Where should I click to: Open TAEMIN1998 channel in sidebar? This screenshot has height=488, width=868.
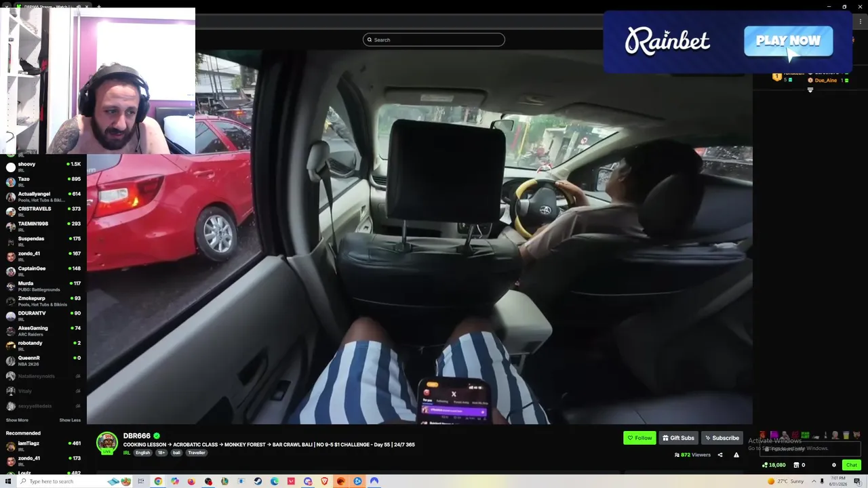coord(43,226)
